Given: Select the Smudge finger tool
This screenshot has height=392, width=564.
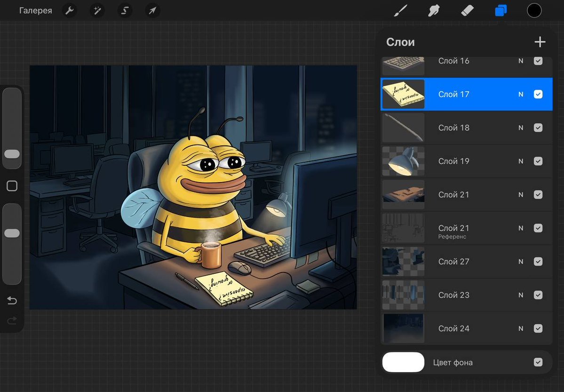Looking at the screenshot, I should (x=434, y=11).
